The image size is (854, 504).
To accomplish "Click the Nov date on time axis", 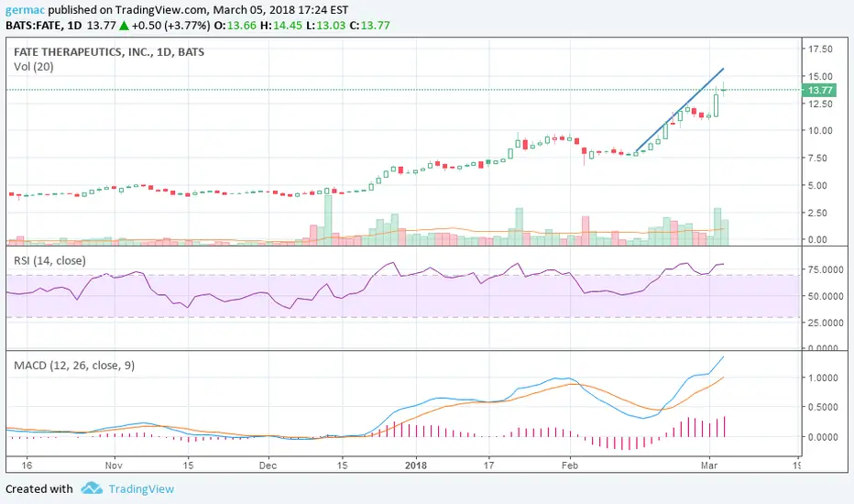I will 114,466.
